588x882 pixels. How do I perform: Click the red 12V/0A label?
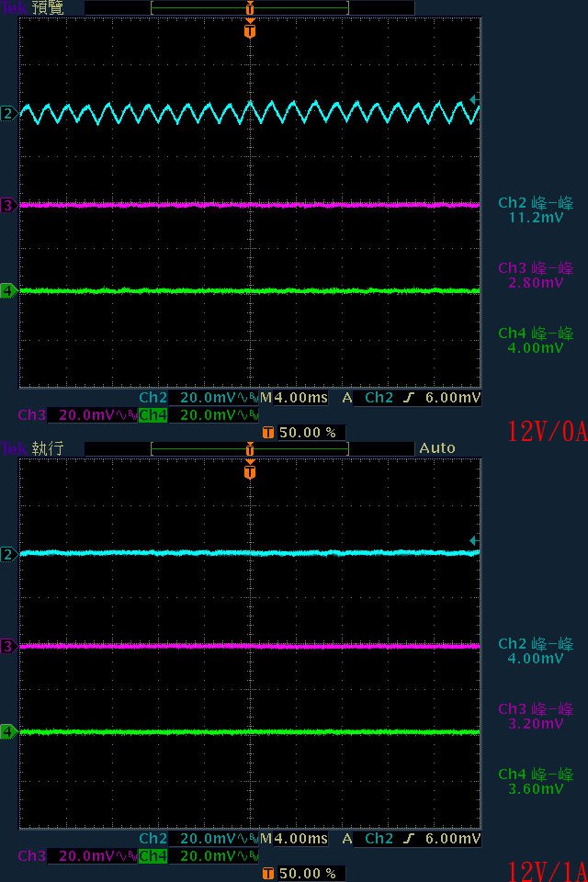point(548,432)
